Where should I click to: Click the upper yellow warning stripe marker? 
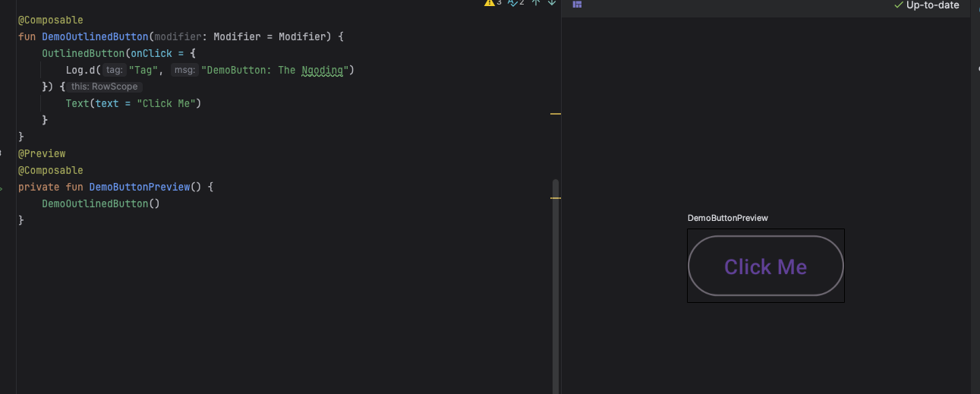pos(555,114)
